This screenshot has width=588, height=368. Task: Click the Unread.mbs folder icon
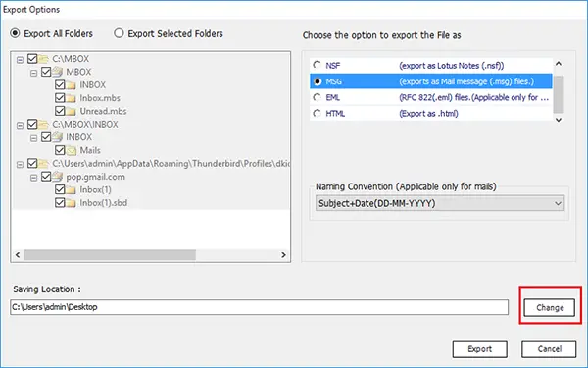[71, 111]
